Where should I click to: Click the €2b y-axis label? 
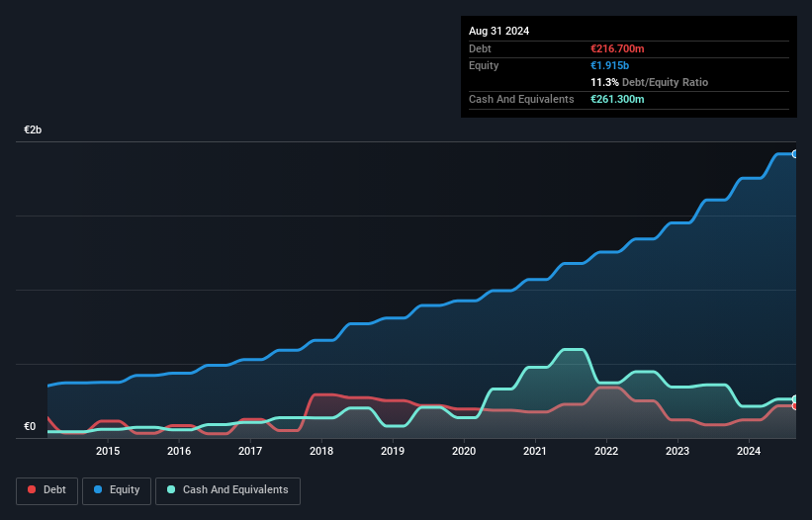34,130
